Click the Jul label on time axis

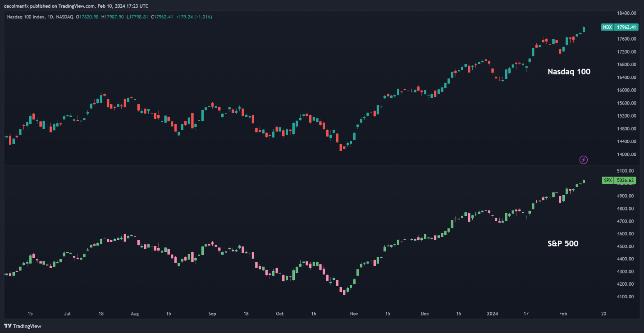point(67,313)
